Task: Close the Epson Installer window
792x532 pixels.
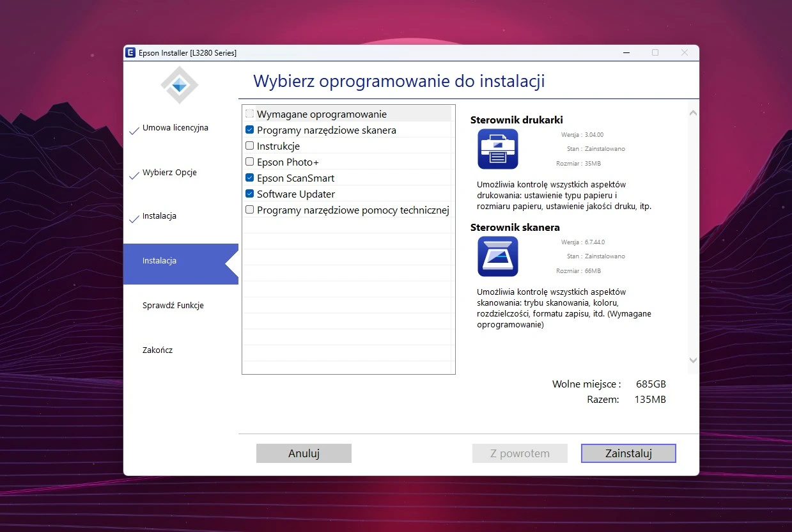Action: pos(685,52)
